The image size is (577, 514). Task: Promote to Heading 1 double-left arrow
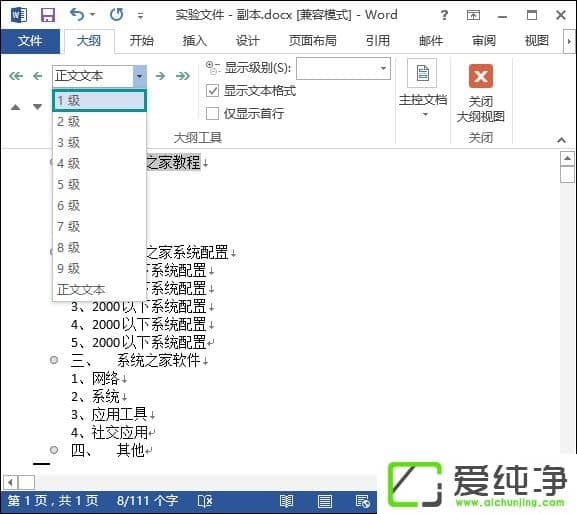point(16,76)
